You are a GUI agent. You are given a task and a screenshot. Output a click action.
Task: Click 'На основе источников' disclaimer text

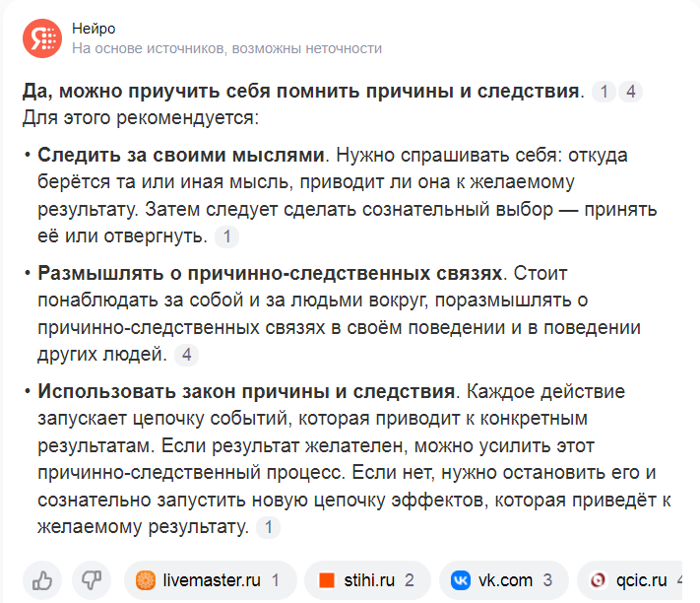click(x=150, y=48)
